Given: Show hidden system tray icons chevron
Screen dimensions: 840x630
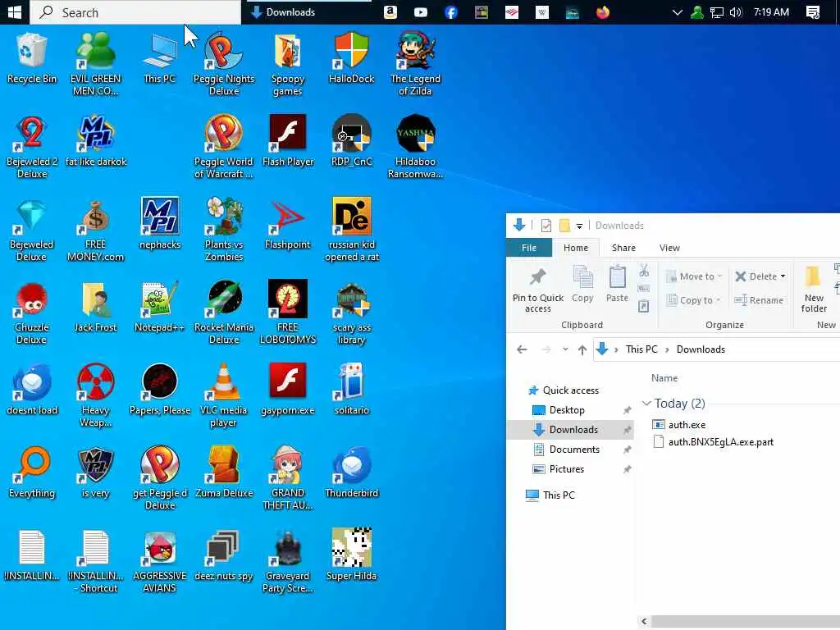Looking at the screenshot, I should (677, 11).
